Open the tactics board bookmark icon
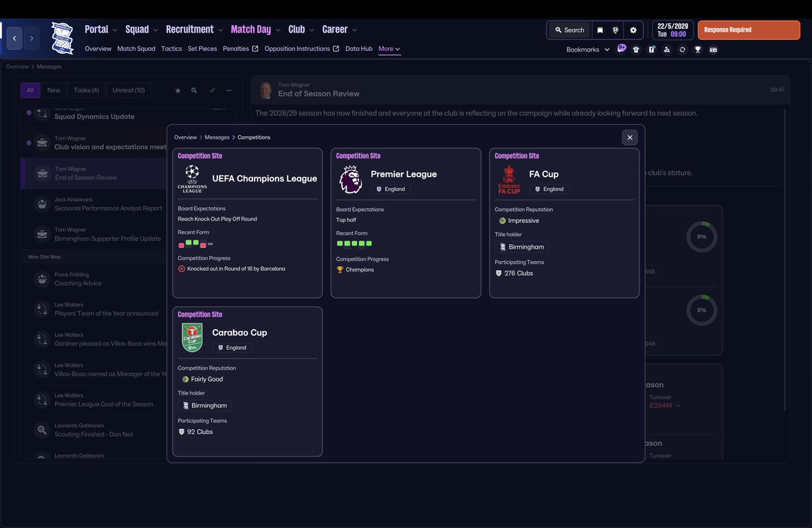This screenshot has height=528, width=812. (x=651, y=49)
